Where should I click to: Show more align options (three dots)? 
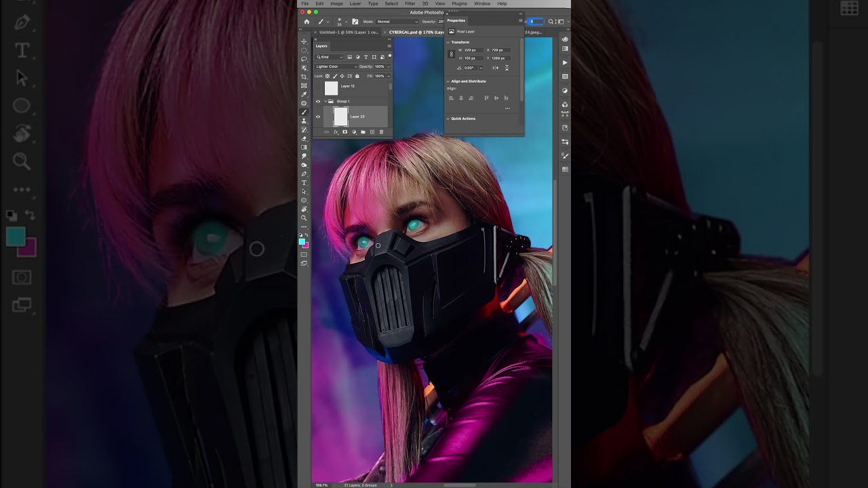tap(507, 108)
